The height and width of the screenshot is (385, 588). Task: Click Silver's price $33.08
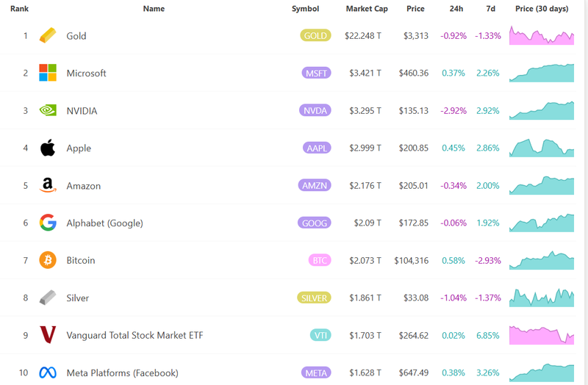pyautogui.click(x=416, y=298)
